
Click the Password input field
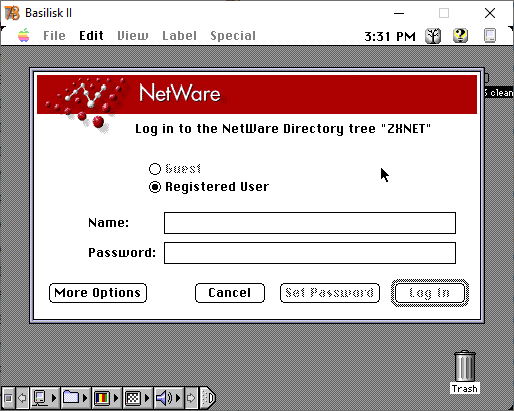[310, 253]
